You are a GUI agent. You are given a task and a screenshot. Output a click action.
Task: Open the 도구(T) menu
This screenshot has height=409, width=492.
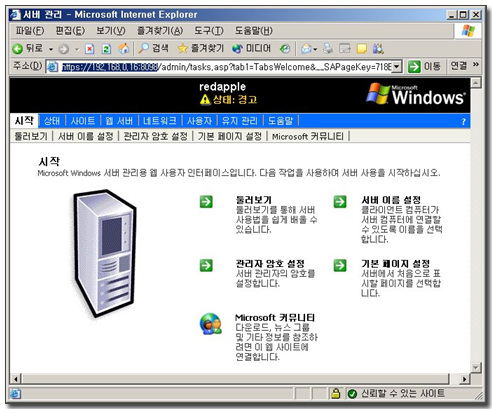coord(209,31)
